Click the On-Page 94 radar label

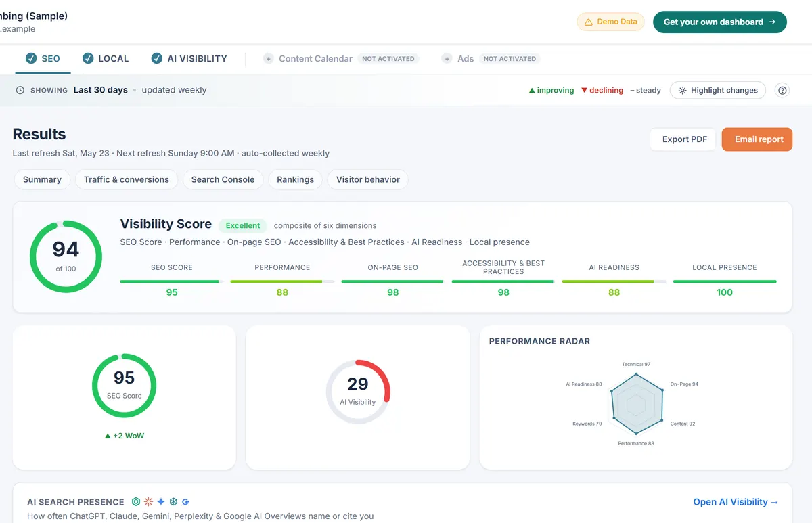click(684, 384)
